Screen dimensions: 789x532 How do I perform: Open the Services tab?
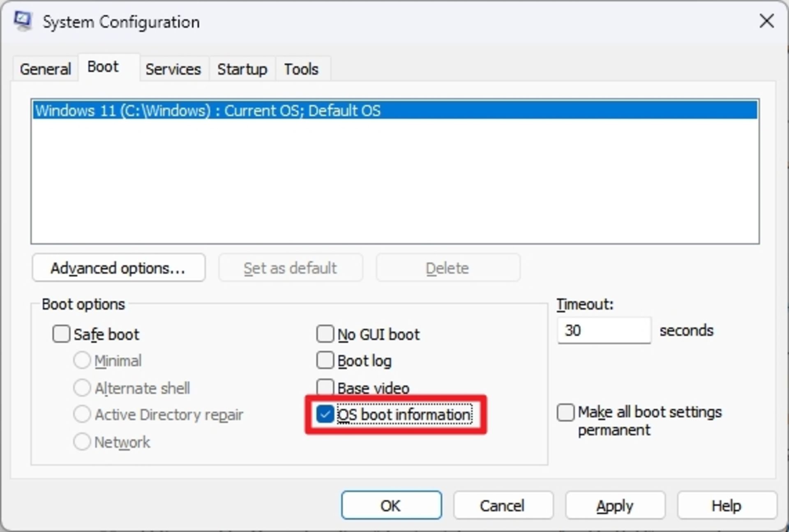tap(173, 69)
